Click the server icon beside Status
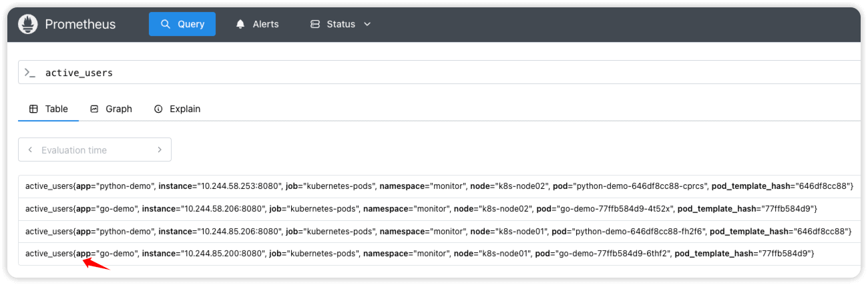This screenshot has height=285, width=868. point(315,24)
